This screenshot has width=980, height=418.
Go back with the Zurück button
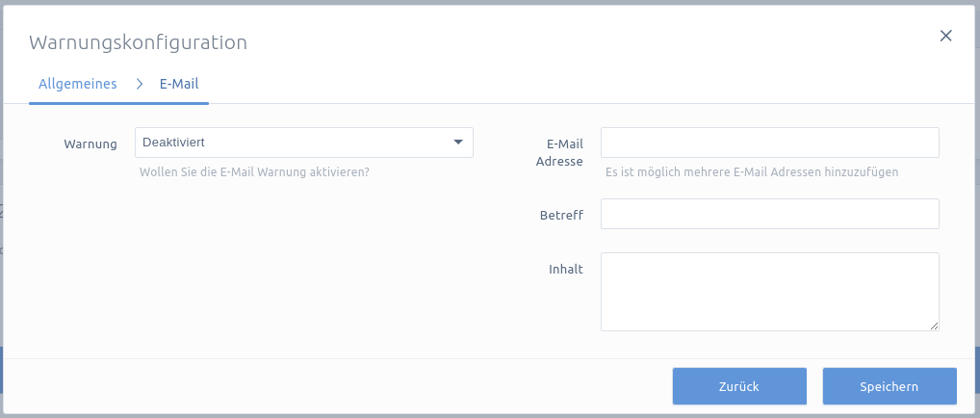click(x=739, y=386)
